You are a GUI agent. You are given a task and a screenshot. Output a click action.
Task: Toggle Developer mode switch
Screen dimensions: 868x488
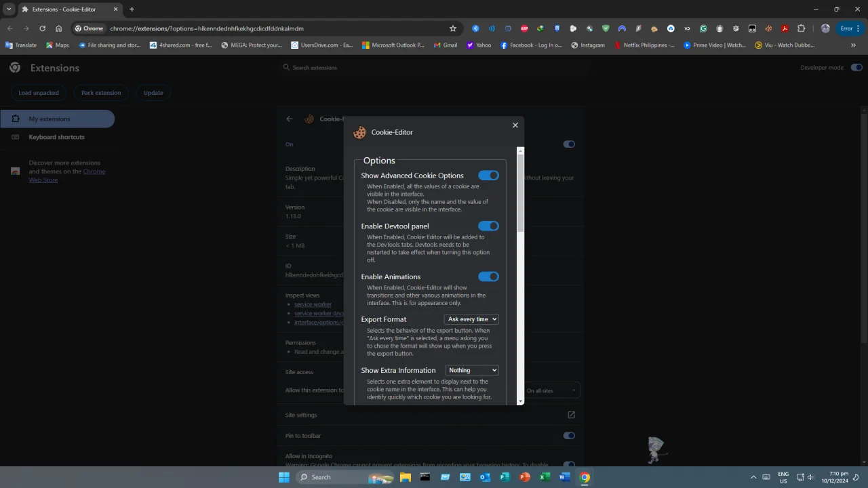(x=856, y=68)
